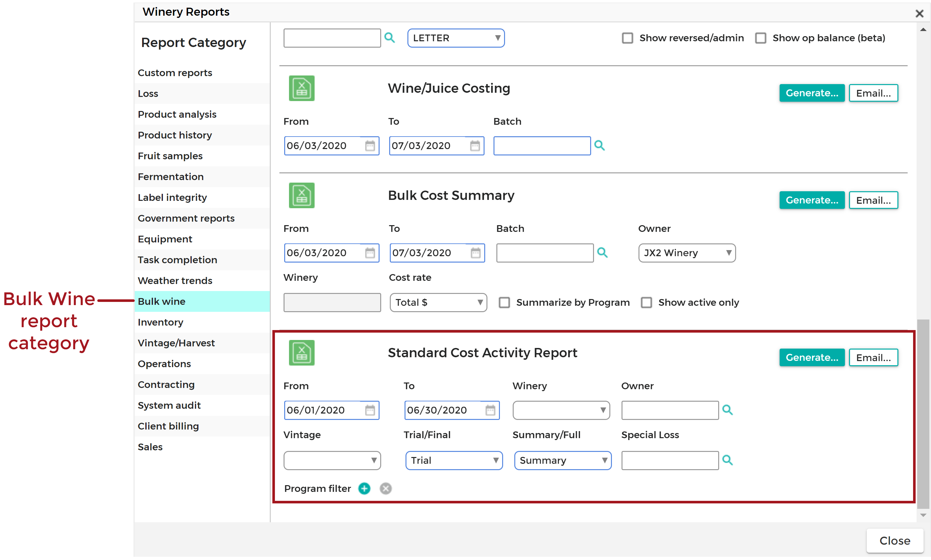Click the Special Loss input field
Screen dimensions: 931x560
(670, 461)
